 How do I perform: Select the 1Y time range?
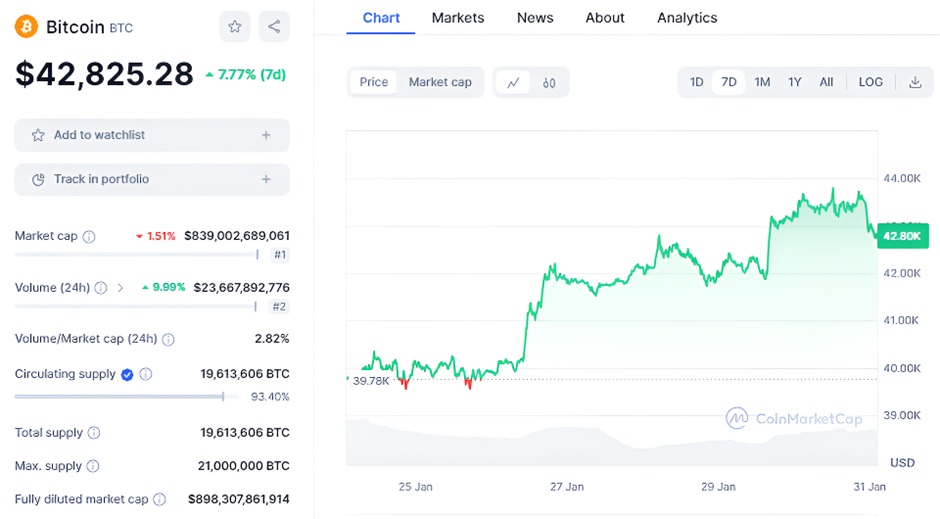click(795, 82)
